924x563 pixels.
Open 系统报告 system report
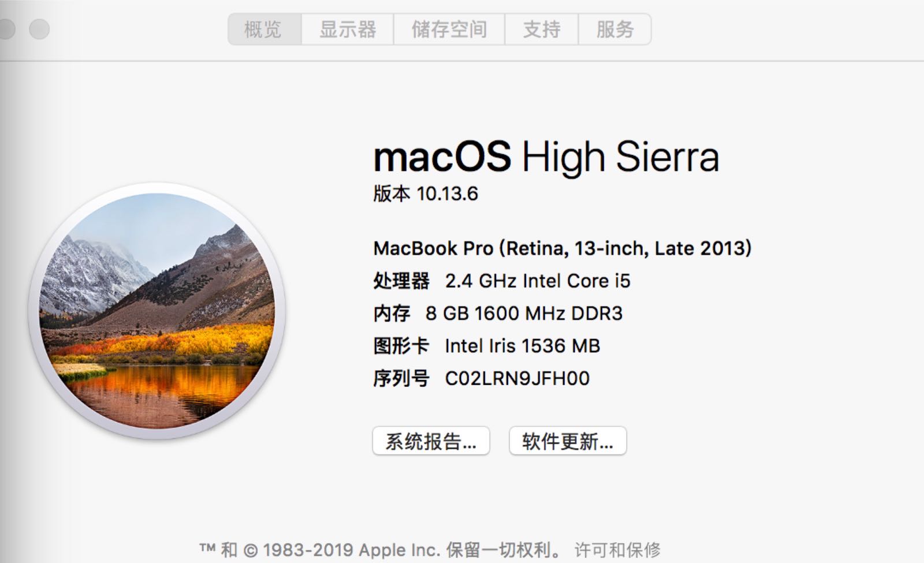coord(431,441)
